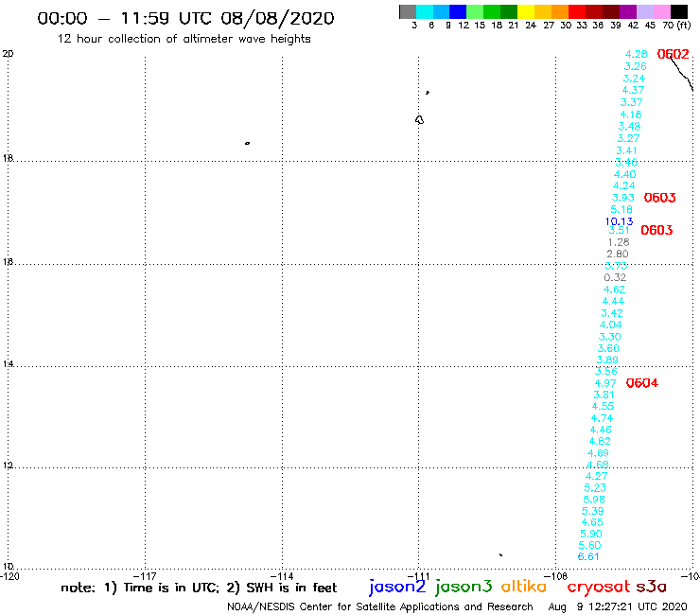700x615 pixels.
Task: Click the 4.28 wave height at track top
Action: [637, 54]
